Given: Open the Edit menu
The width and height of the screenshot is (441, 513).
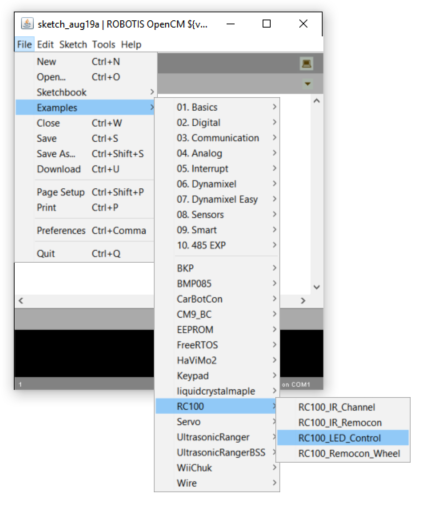Looking at the screenshot, I should 45,44.
